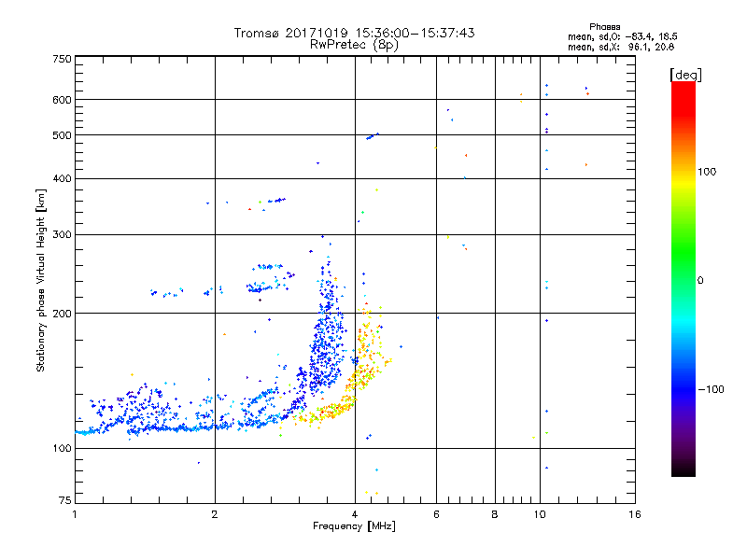Click the x-axis "6" MHz tick label
Image resolution: width=747 pixels, height=560 pixels.
(x=436, y=514)
